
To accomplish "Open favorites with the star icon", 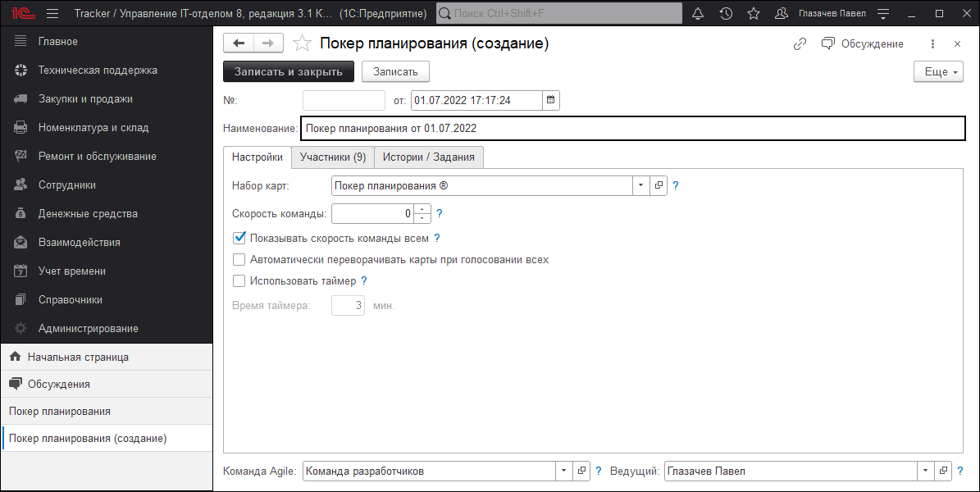I will 754,13.
